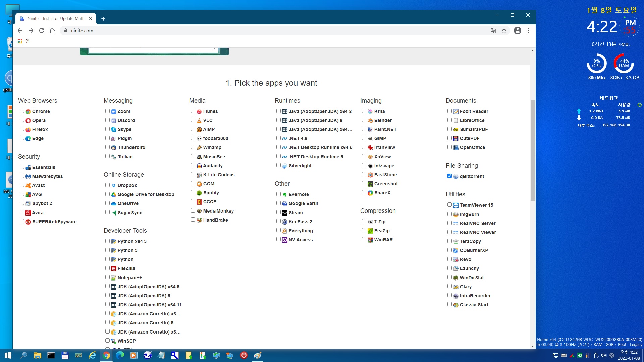
Task: Check the Avast checkbox
Action: tap(22, 185)
